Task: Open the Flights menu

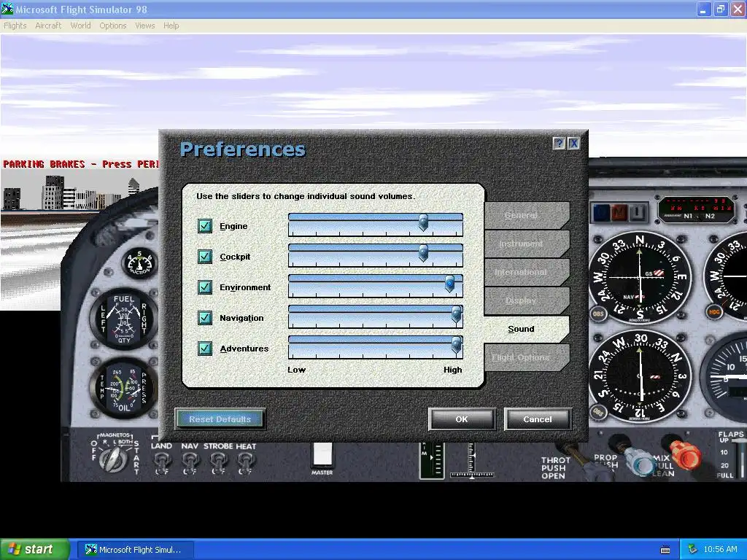Action: point(15,26)
